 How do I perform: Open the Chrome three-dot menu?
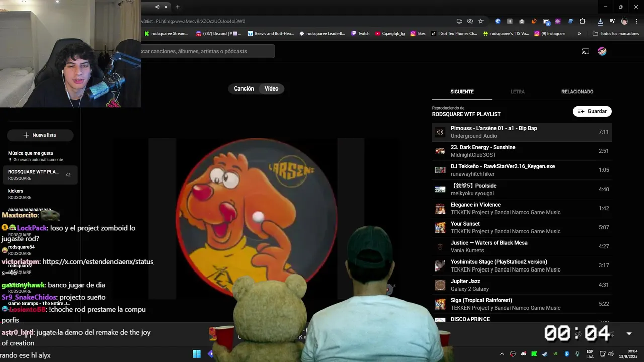[x=635, y=21]
